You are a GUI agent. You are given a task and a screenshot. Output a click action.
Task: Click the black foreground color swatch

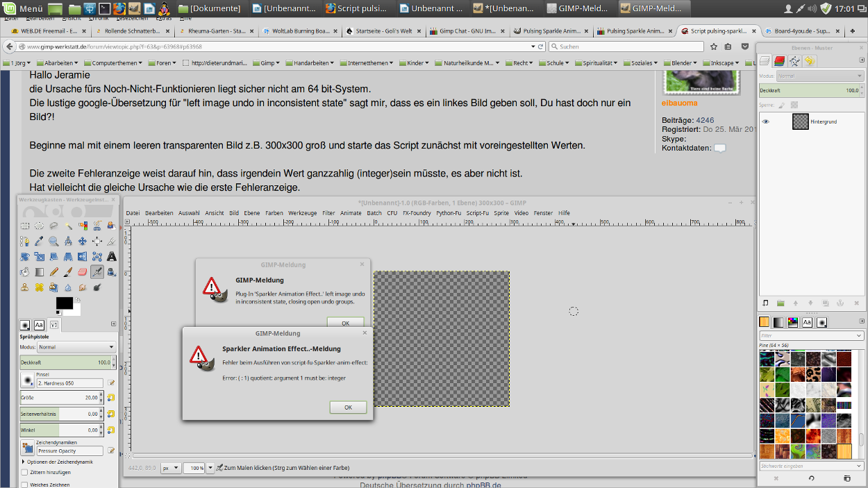pos(65,303)
